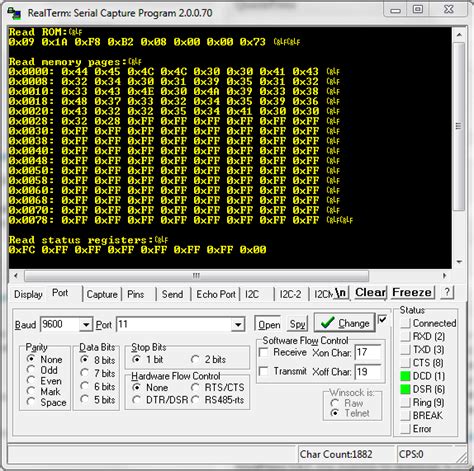Select the Even parity radio button

[x=31, y=381]
